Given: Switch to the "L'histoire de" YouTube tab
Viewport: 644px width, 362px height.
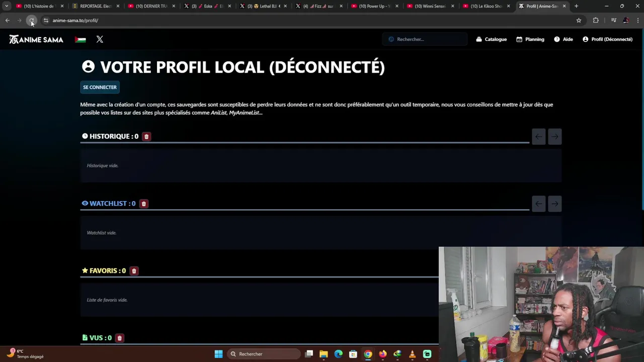Looking at the screenshot, I should point(40,6).
